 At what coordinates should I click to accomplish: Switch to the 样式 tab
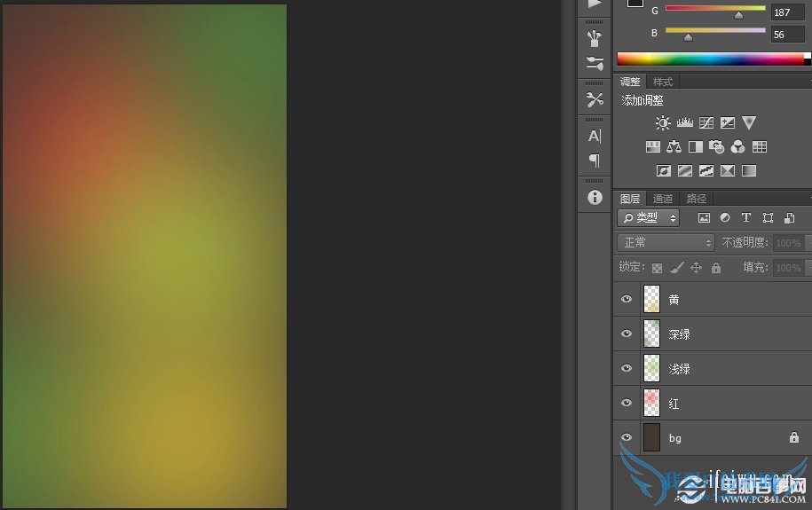coord(662,82)
